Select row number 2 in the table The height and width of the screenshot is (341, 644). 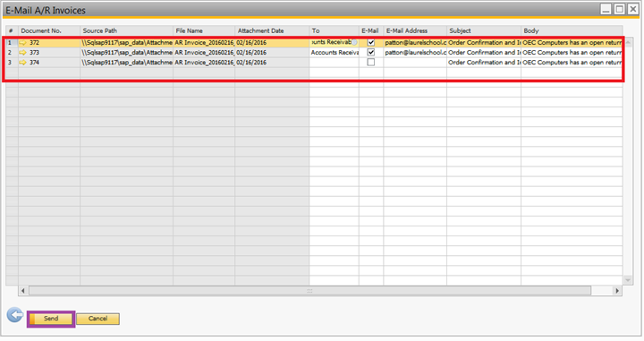[x=12, y=53]
